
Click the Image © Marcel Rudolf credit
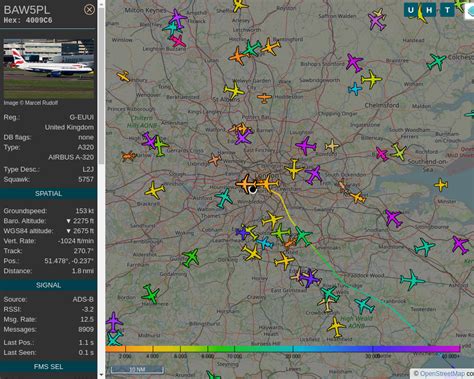[31, 103]
